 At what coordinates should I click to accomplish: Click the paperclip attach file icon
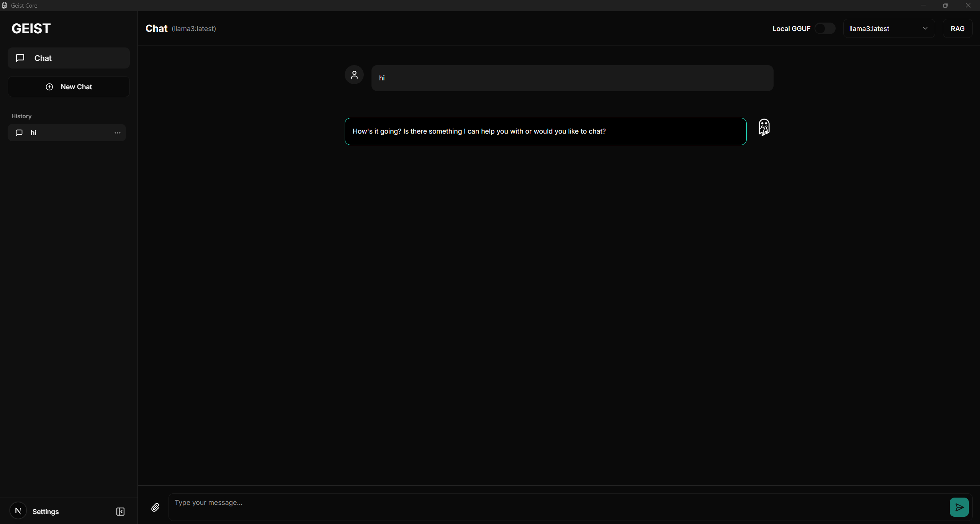pos(155,507)
